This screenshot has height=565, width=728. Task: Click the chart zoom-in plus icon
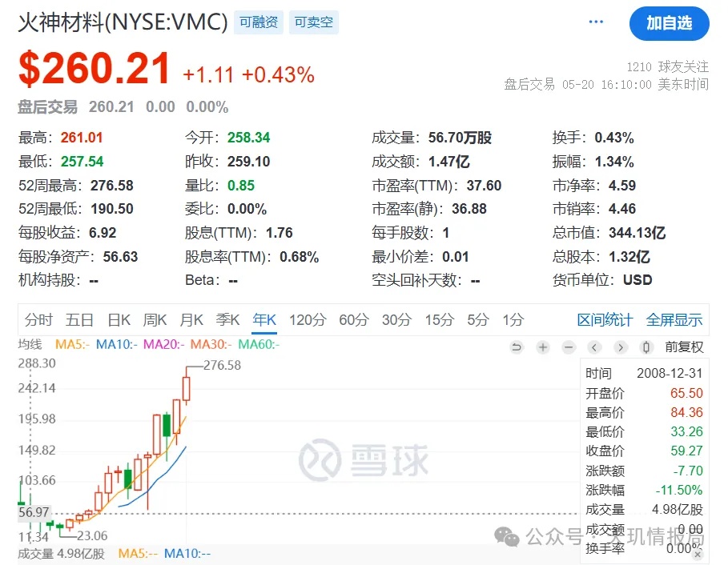pos(543,347)
